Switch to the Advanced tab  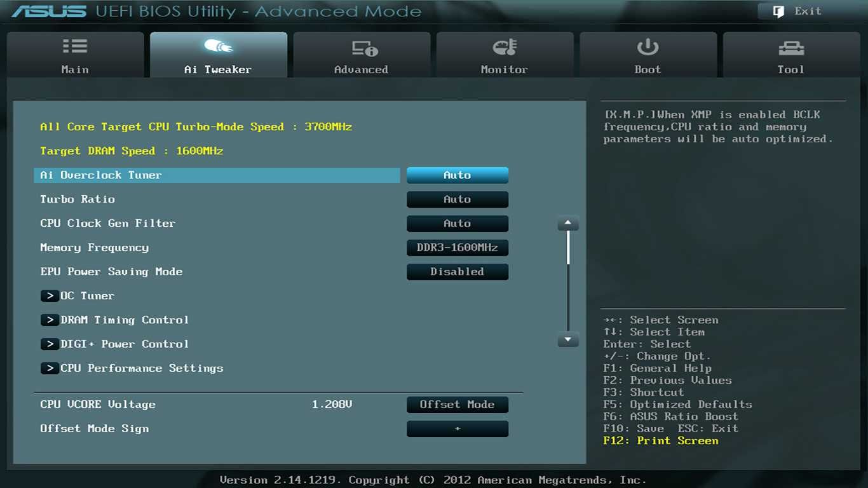[x=362, y=55]
